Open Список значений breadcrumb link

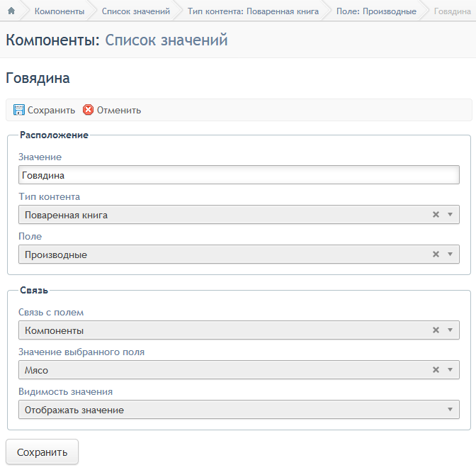pyautogui.click(x=136, y=11)
